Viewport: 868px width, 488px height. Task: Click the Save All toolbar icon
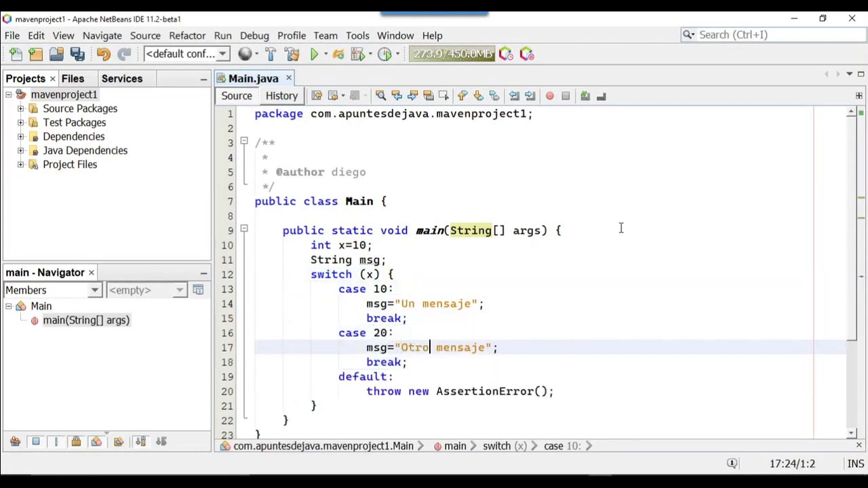pyautogui.click(x=77, y=54)
